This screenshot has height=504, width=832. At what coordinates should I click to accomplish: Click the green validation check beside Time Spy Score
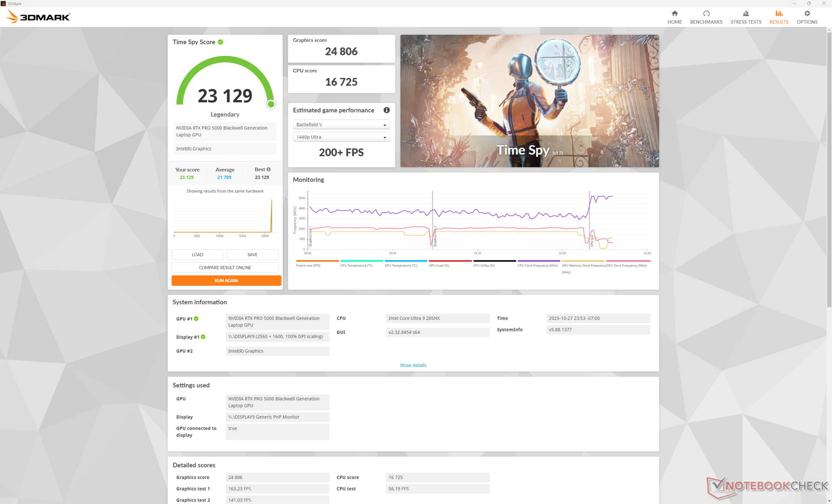click(221, 42)
